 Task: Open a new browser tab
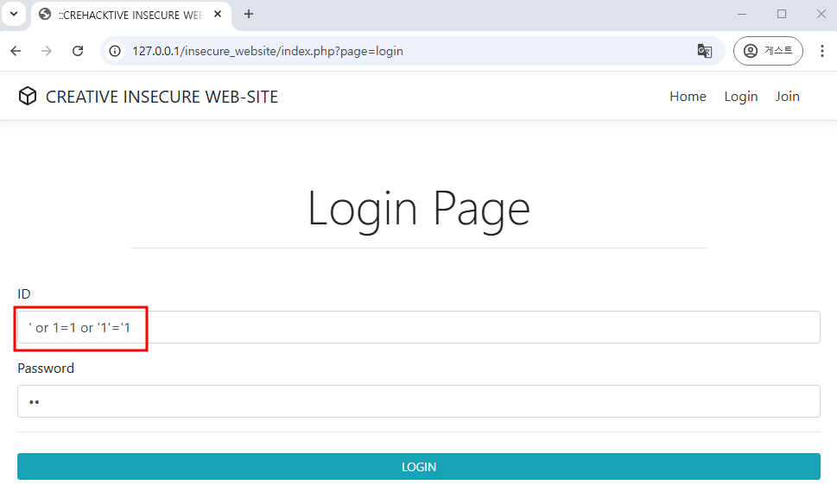(x=249, y=15)
